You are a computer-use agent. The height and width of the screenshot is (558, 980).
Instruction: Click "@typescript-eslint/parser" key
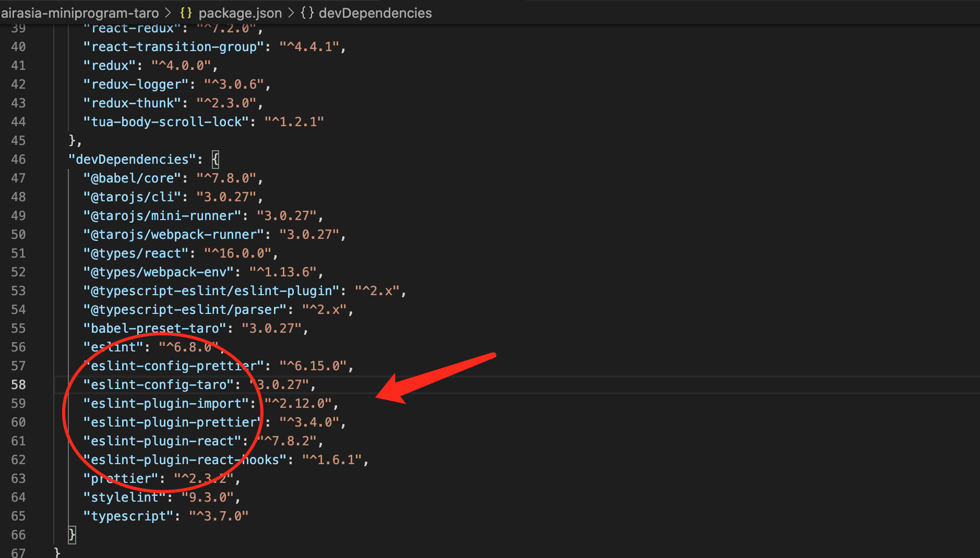185,310
